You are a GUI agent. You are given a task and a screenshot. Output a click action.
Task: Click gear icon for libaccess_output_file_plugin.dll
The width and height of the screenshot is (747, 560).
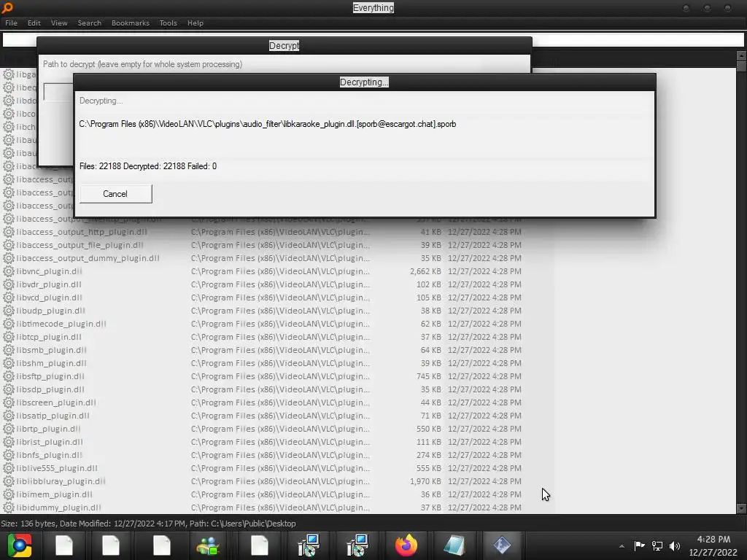[x=9, y=245]
